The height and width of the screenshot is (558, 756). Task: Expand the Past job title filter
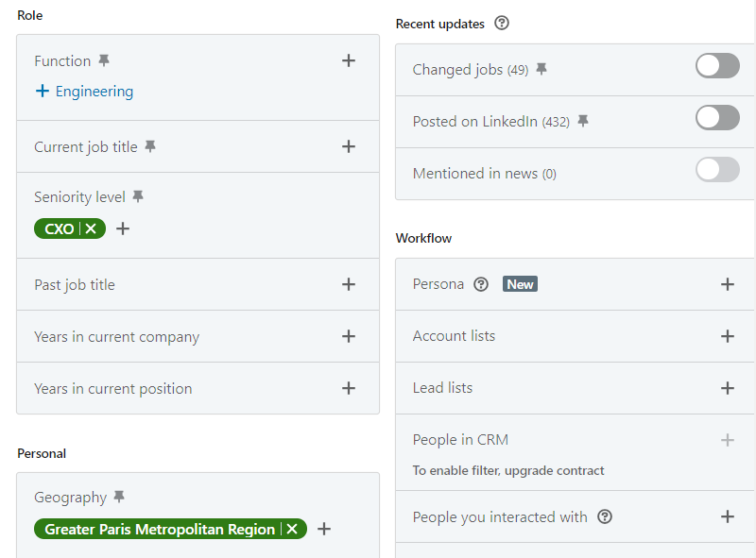coord(349,284)
